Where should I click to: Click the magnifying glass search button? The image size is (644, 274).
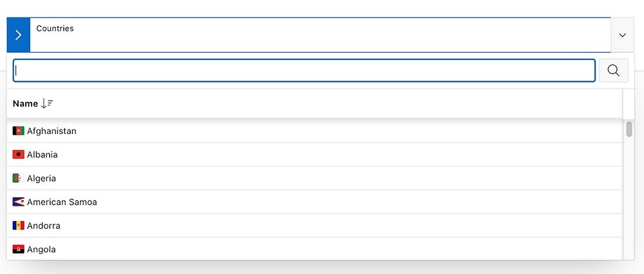click(x=613, y=70)
